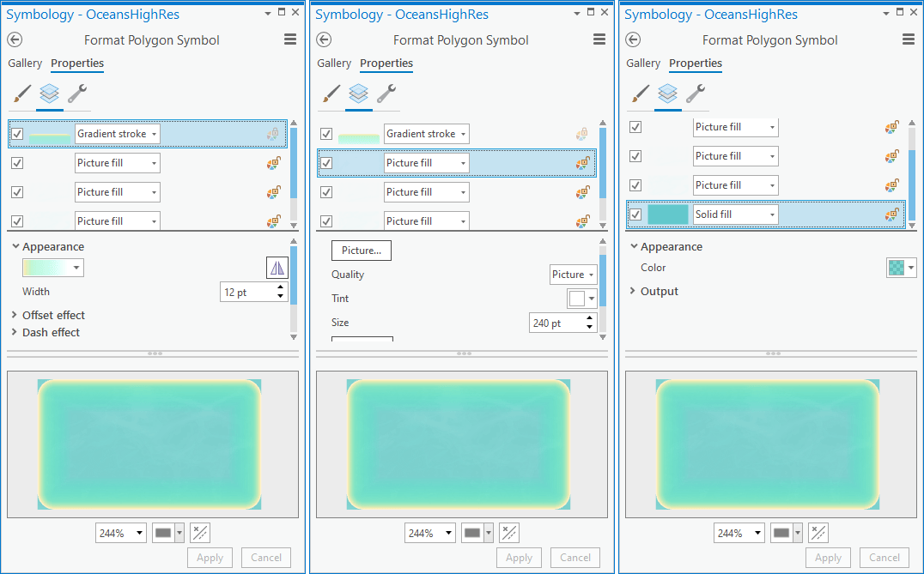The height and width of the screenshot is (574, 924).
Task: Expand the Offset effect section
Action: 14,315
